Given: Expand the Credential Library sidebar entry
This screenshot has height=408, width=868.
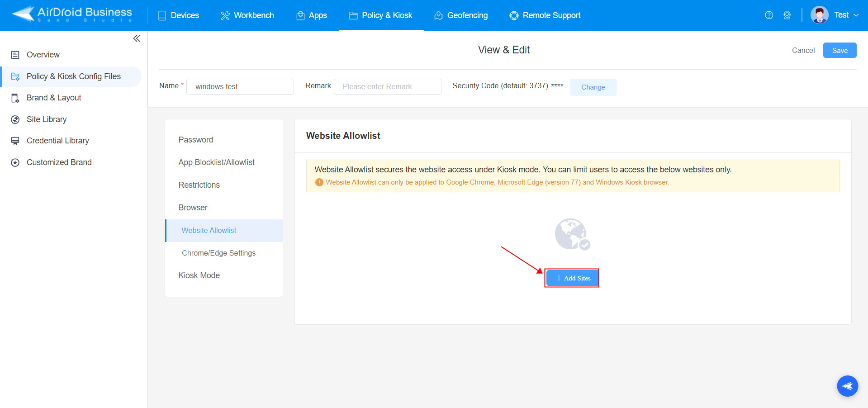Looking at the screenshot, I should tap(58, 141).
